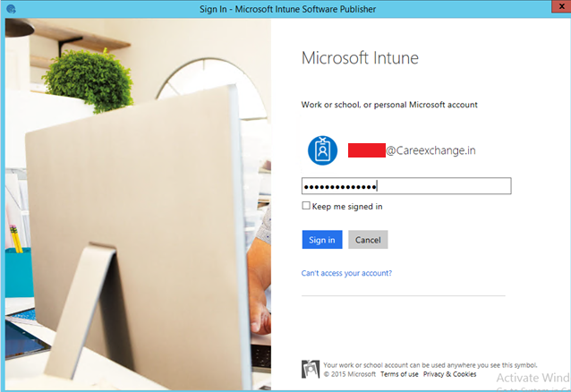Focus the password input field

point(406,186)
